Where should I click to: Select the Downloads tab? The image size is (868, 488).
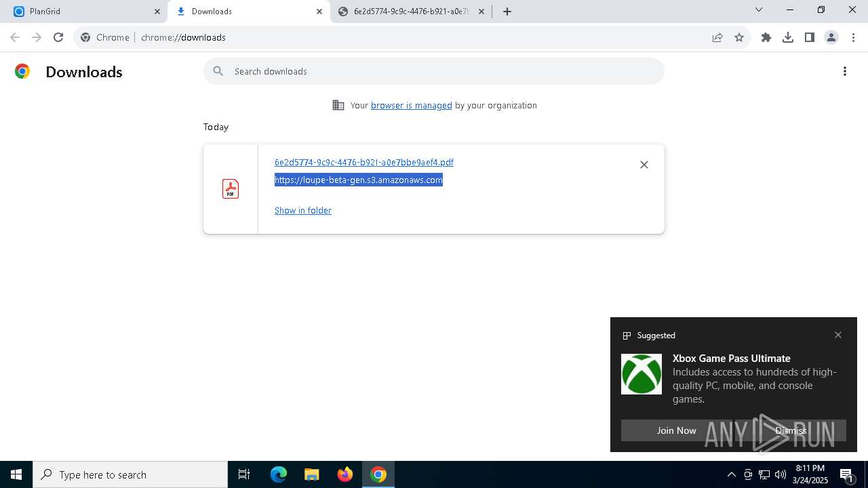248,12
